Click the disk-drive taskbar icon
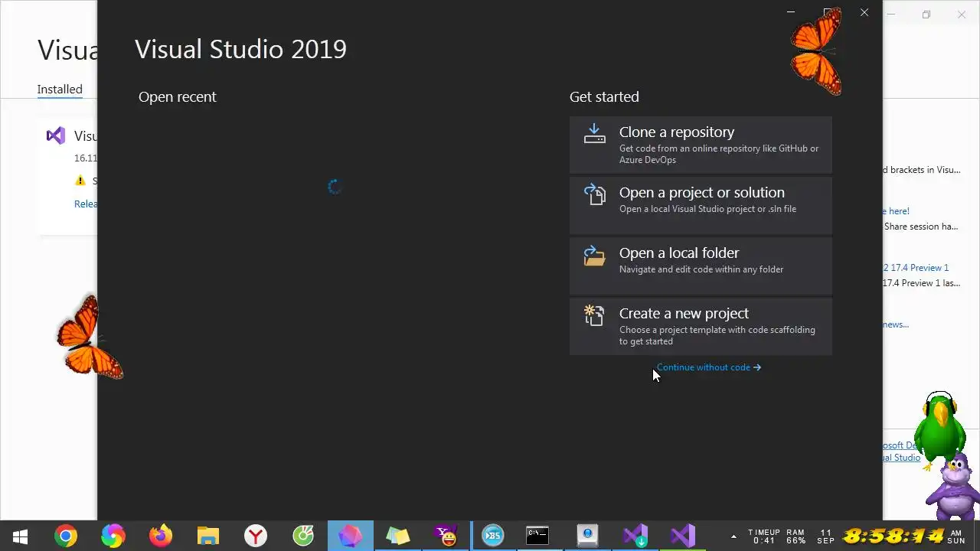This screenshot has height=551, width=980. (x=587, y=536)
